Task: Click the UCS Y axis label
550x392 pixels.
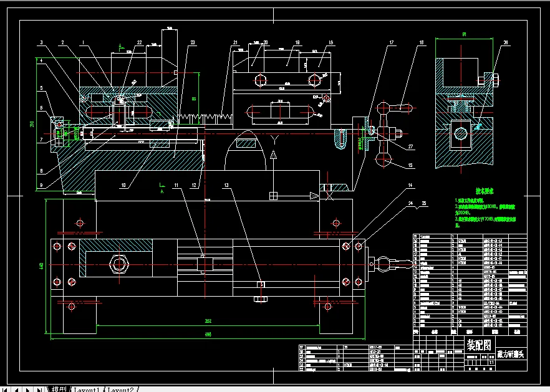Action: [274, 140]
